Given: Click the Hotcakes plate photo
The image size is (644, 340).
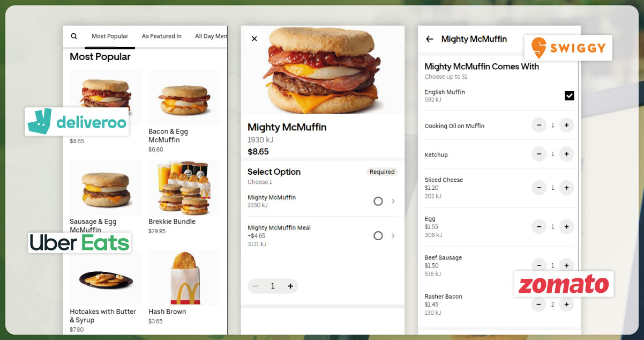Looking at the screenshot, I should [x=106, y=278].
